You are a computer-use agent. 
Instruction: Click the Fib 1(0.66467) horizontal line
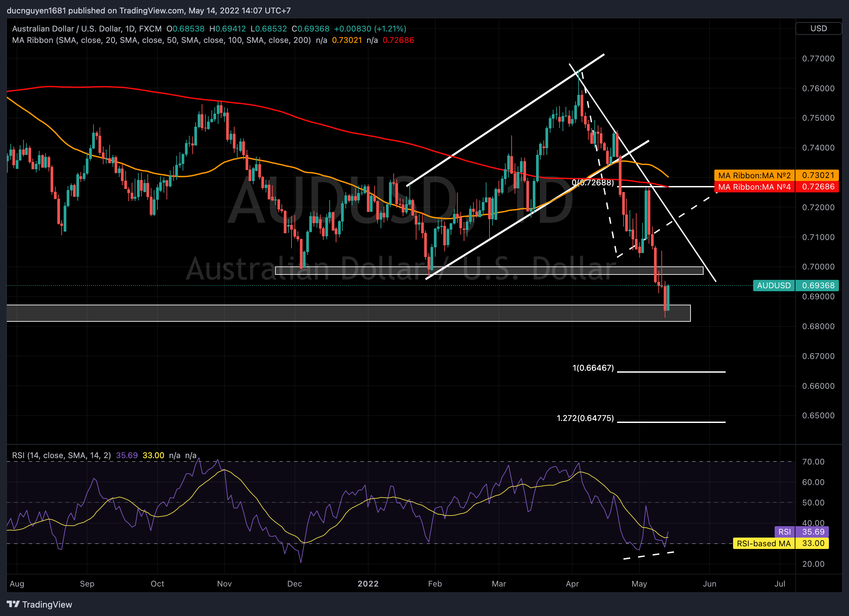tap(671, 372)
